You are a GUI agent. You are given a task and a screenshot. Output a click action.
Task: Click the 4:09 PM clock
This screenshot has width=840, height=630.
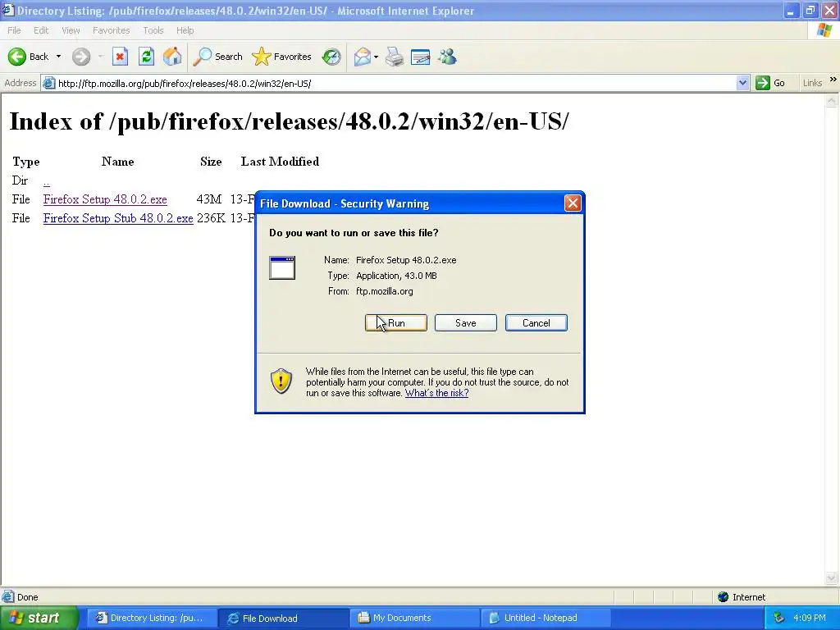810,618
